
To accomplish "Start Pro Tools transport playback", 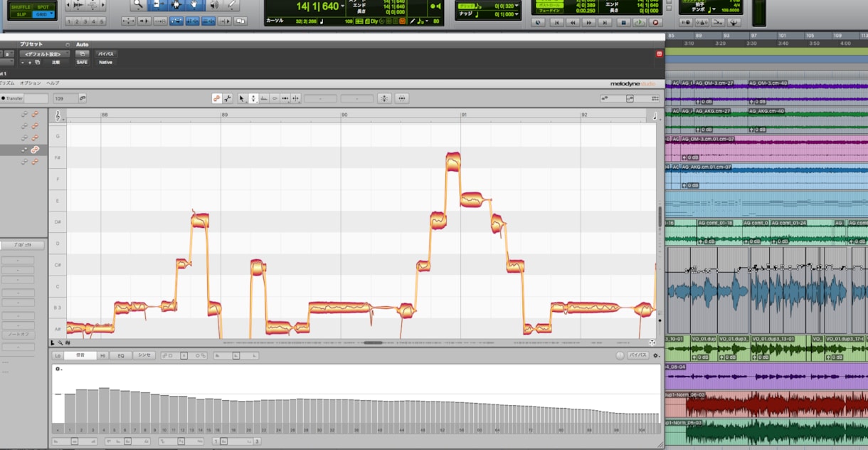I will pos(640,22).
